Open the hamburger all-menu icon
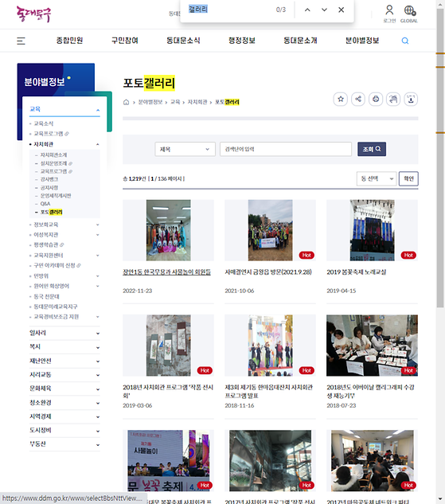Image resolution: width=445 pixels, height=504 pixels. coord(21,41)
